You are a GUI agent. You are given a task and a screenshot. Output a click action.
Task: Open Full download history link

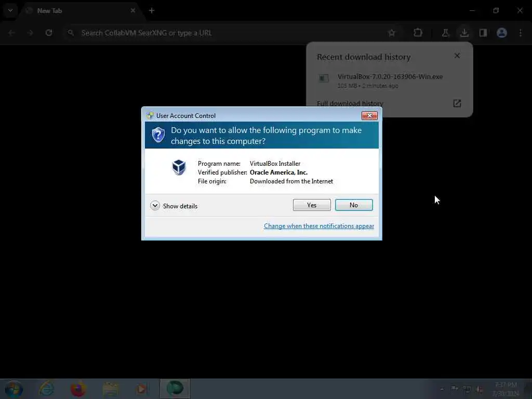(350, 103)
